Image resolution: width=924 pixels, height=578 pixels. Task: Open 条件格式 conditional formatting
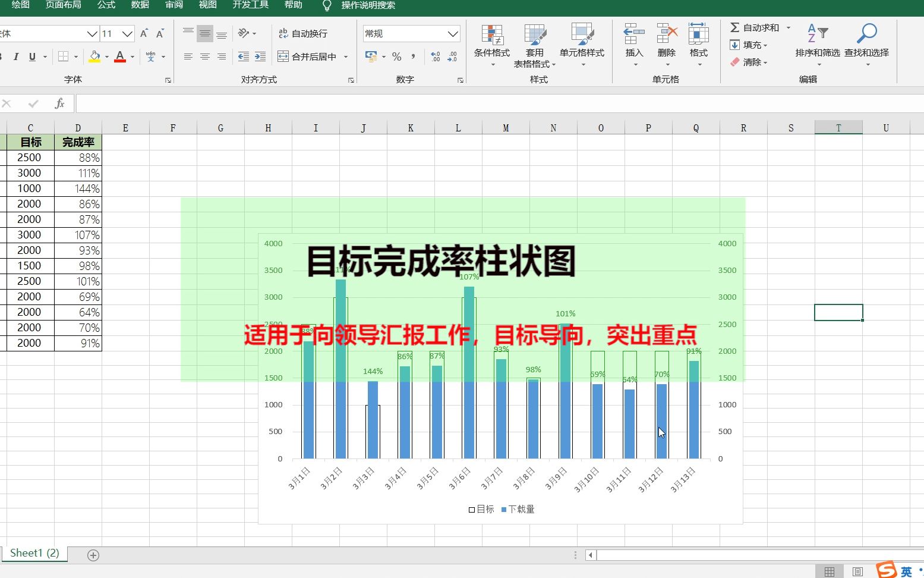pyautogui.click(x=492, y=45)
